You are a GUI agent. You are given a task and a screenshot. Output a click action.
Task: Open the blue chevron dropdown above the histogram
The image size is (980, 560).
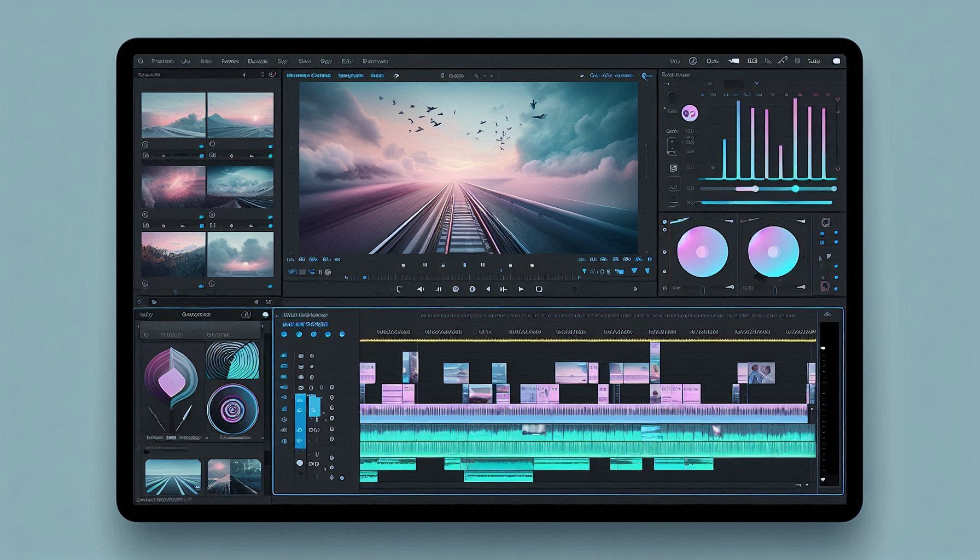757,84
